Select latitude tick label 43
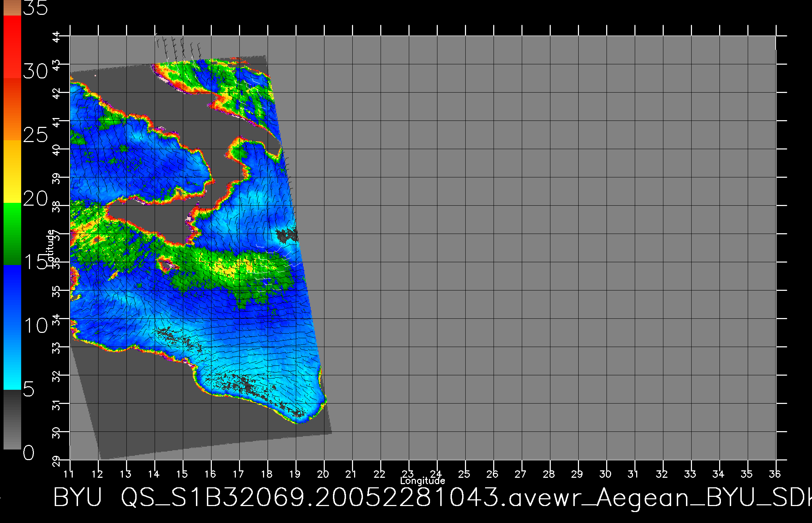The image size is (812, 523). 56,65
